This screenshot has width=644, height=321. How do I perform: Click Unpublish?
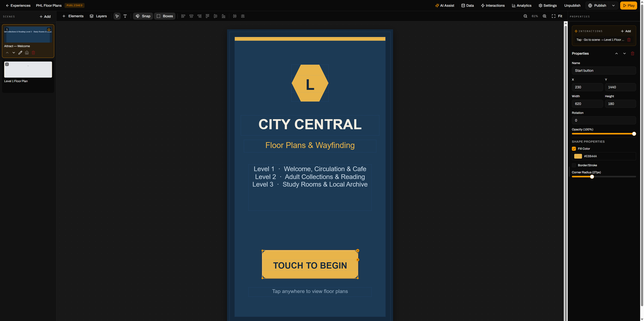(572, 6)
